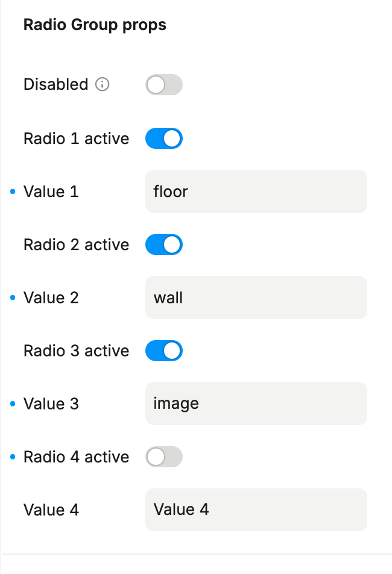
Task: Enable the Radio 4 active toggle
Action: (x=163, y=457)
